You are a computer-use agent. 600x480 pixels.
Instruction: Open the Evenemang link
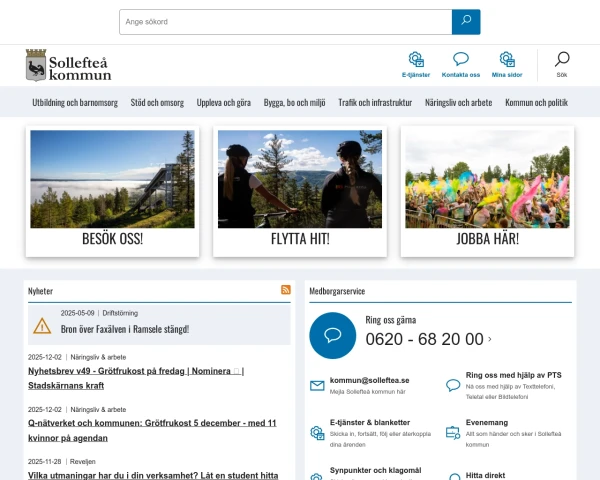click(487, 423)
